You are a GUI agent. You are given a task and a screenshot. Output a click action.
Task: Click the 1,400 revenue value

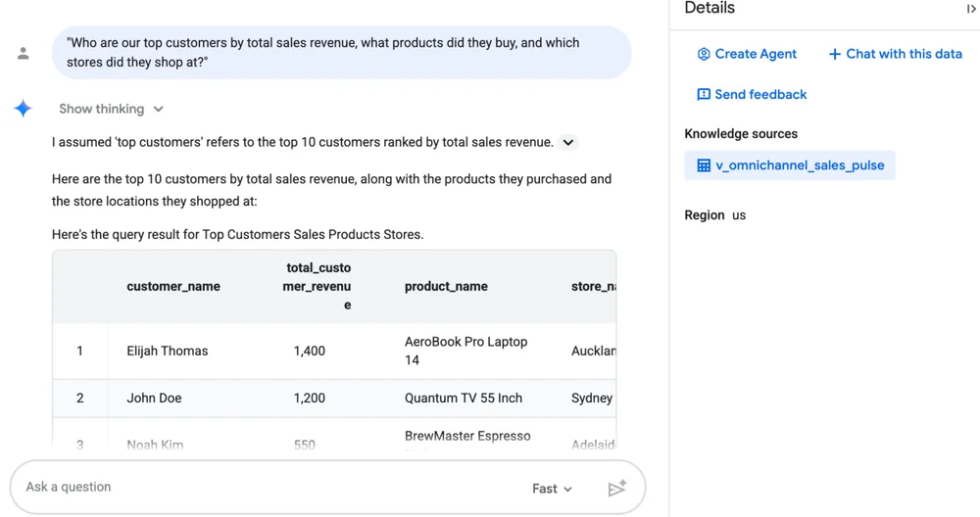tap(310, 351)
